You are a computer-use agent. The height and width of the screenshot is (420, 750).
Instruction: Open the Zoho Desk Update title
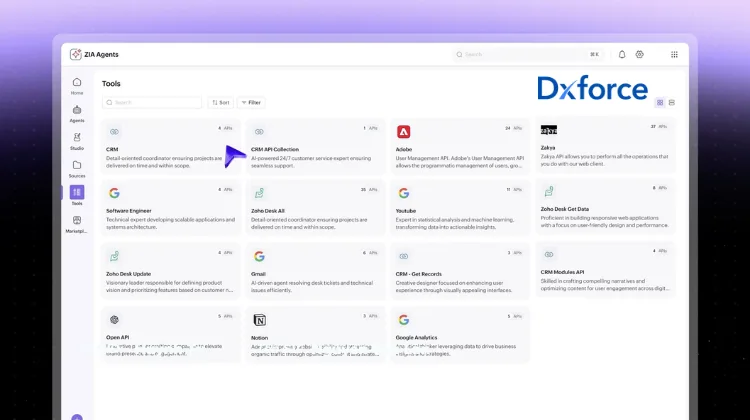click(129, 274)
